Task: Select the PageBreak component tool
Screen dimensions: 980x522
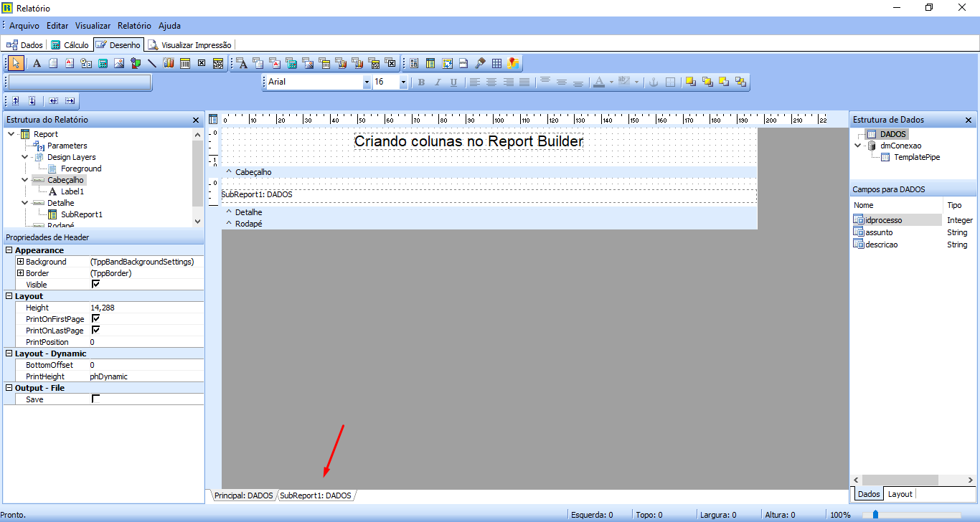Action: 463,63
